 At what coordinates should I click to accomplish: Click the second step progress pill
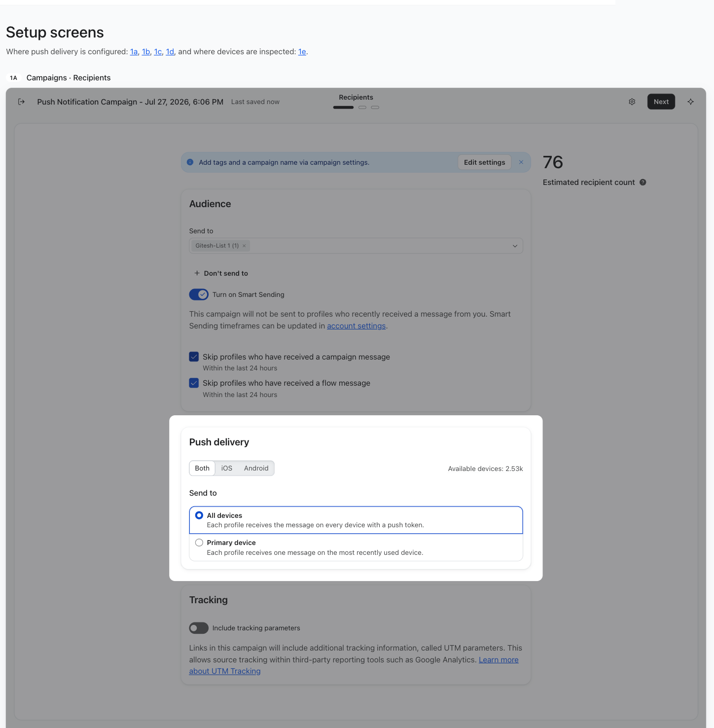[362, 107]
